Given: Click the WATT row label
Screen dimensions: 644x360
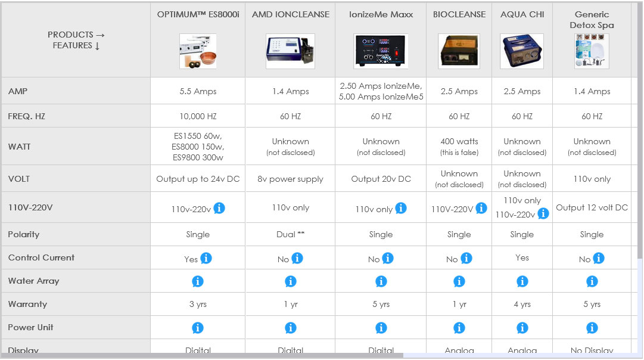Looking at the screenshot, I should pos(19,147).
